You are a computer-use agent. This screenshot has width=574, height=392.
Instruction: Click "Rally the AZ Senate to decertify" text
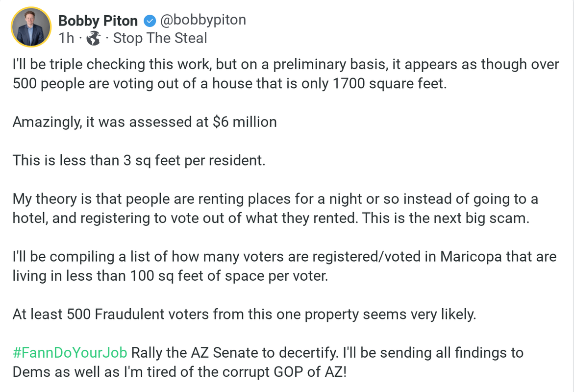(x=235, y=353)
